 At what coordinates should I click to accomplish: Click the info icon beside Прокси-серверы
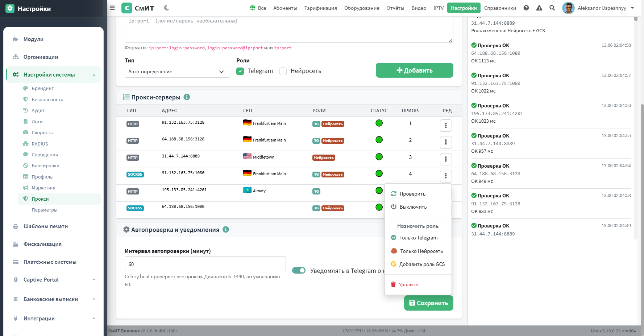click(187, 97)
